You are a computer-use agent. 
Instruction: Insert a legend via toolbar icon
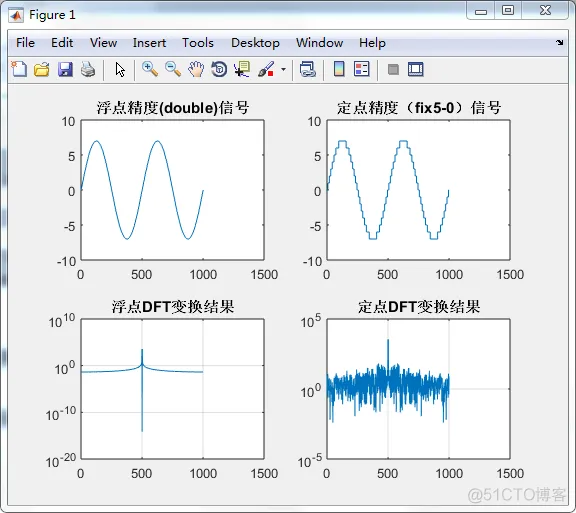tap(361, 69)
